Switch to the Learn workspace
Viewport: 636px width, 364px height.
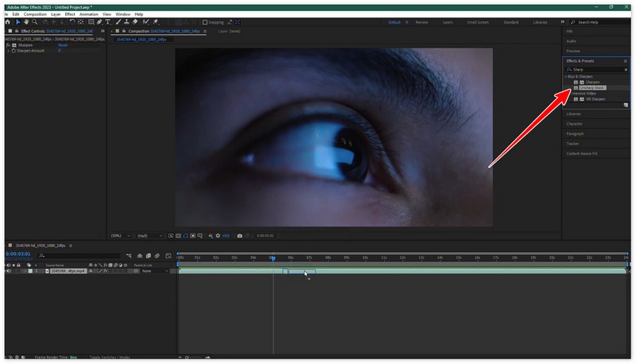coord(449,22)
